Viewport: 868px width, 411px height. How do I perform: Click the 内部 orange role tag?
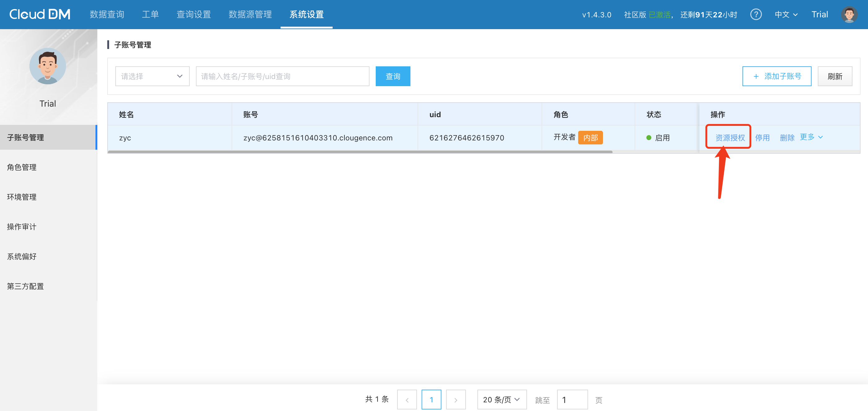tap(590, 137)
